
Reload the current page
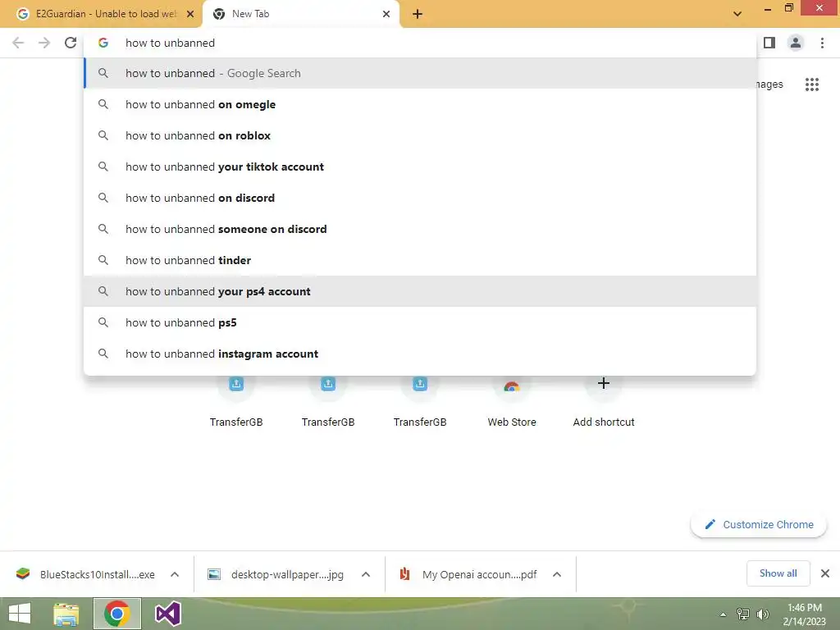[71, 43]
